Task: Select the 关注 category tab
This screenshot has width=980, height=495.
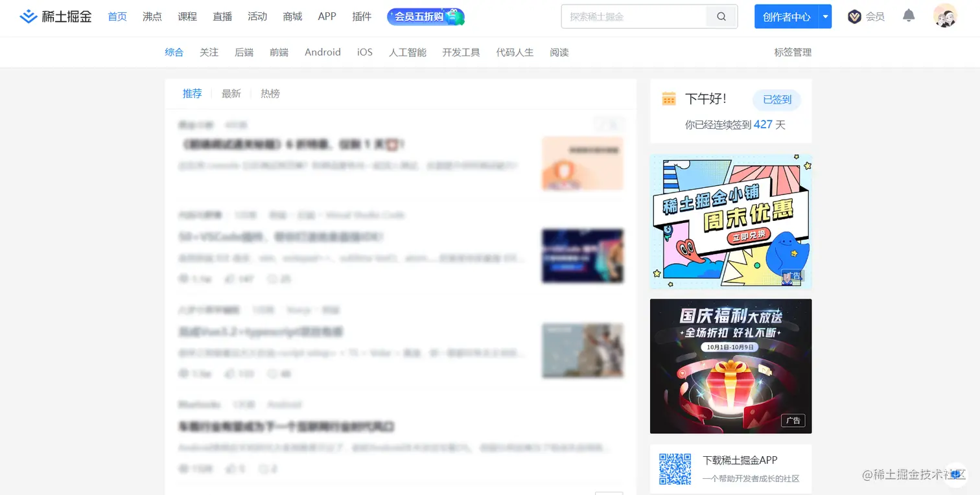Action: [209, 52]
